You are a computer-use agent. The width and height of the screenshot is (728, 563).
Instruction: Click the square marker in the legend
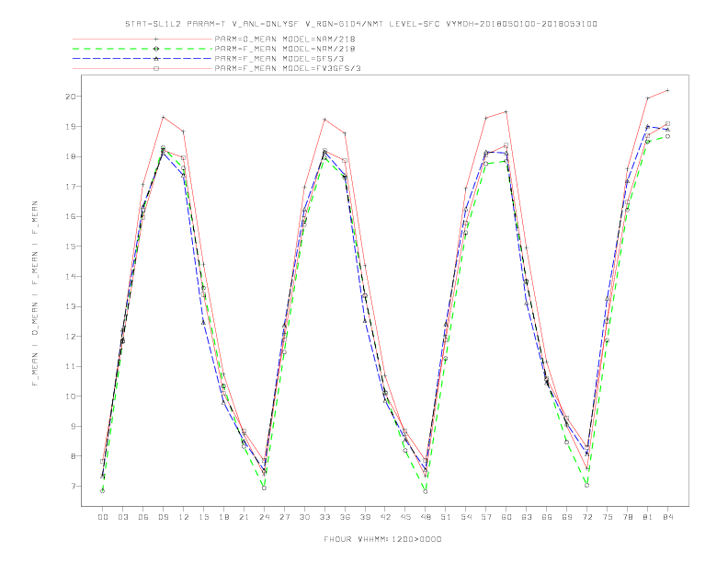coord(156,68)
